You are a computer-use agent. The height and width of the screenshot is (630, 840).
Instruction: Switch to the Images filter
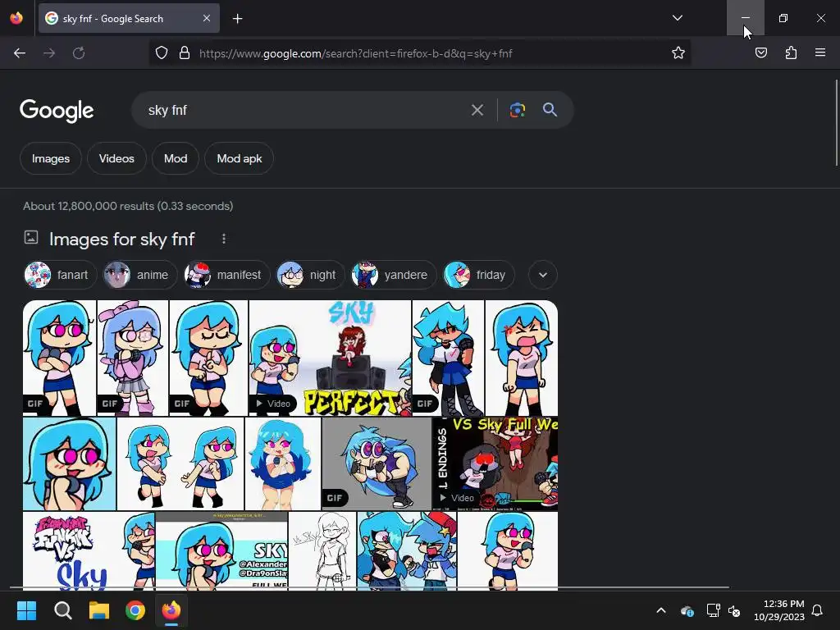[51, 158]
